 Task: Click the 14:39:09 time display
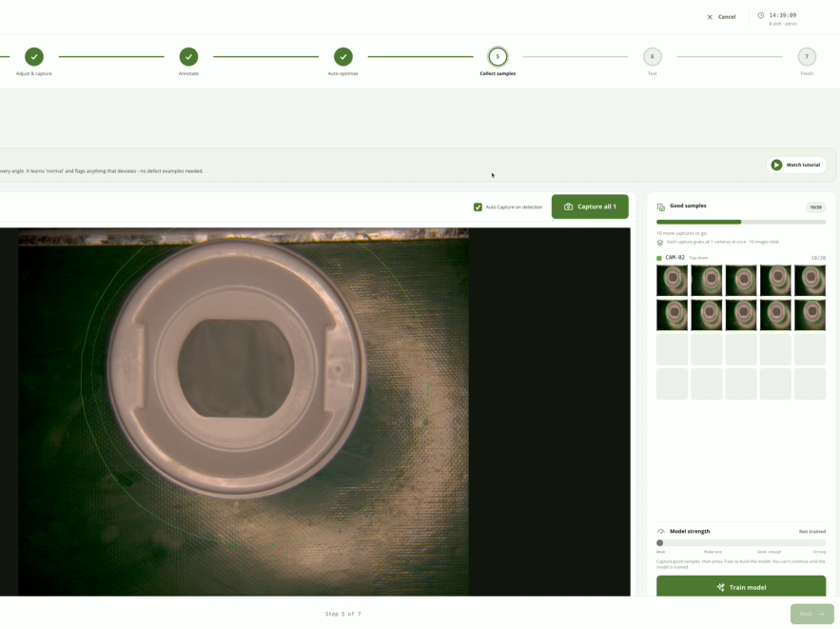pyautogui.click(x=783, y=15)
